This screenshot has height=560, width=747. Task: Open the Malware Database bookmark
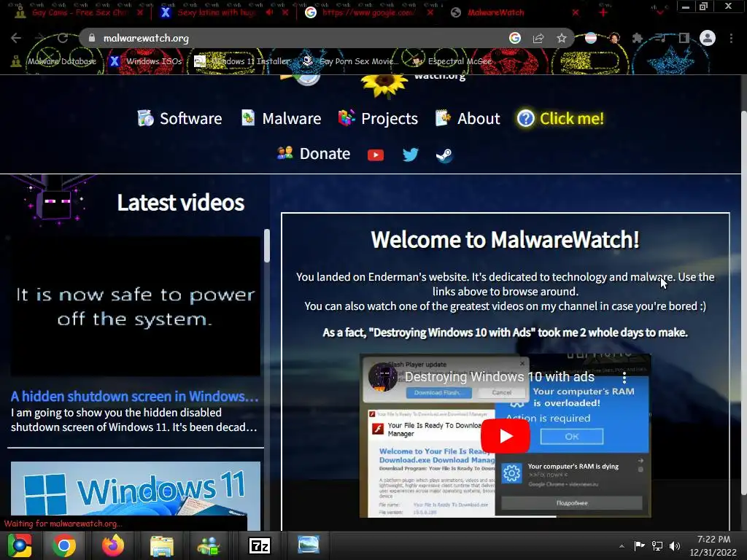[54, 61]
